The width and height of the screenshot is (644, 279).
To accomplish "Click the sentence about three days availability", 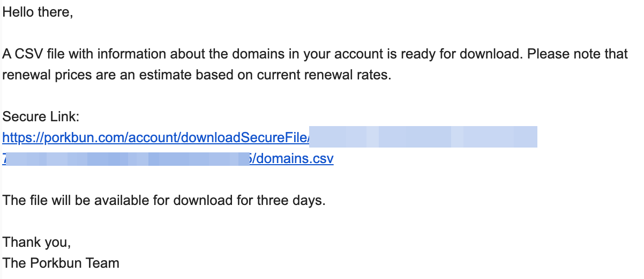I will click(x=164, y=201).
